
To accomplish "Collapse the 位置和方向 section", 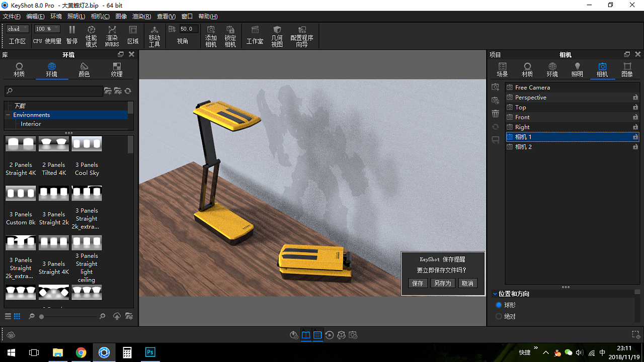I will tap(495, 294).
